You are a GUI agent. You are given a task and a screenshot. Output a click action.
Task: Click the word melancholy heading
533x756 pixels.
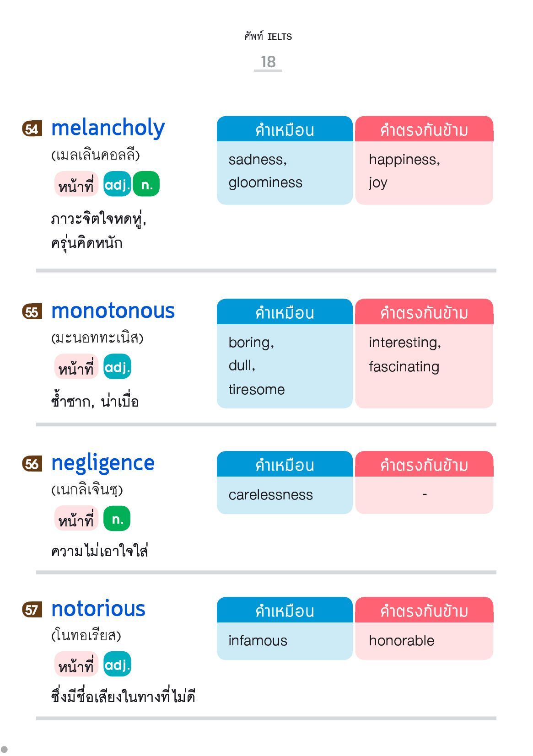point(108,129)
